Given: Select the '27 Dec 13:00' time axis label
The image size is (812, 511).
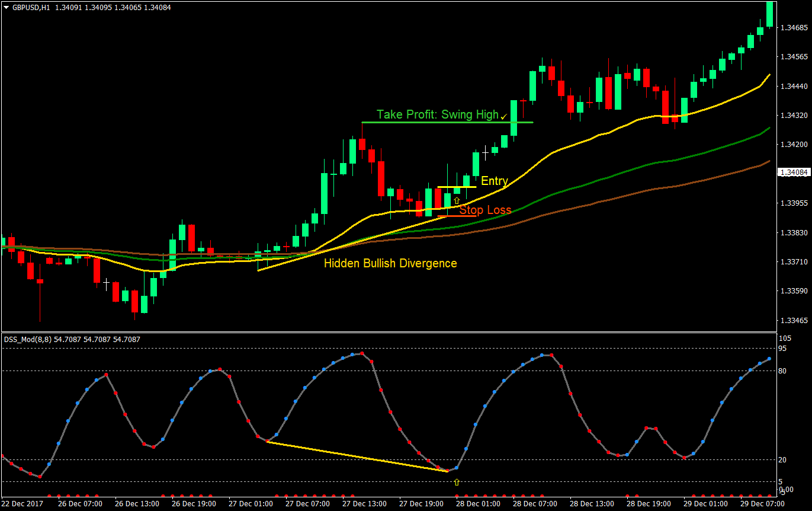Looking at the screenshot, I should [365, 504].
